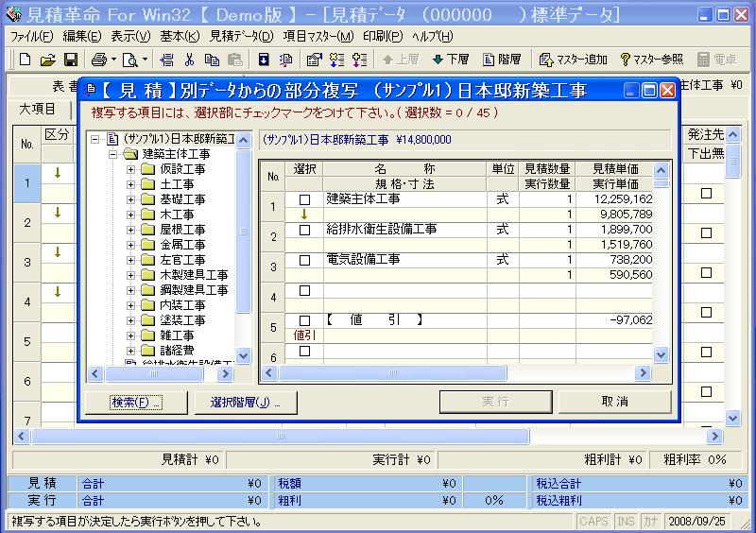Open the 編集(E) menu
Image resolution: width=756 pixels, height=533 pixels.
[x=82, y=36]
